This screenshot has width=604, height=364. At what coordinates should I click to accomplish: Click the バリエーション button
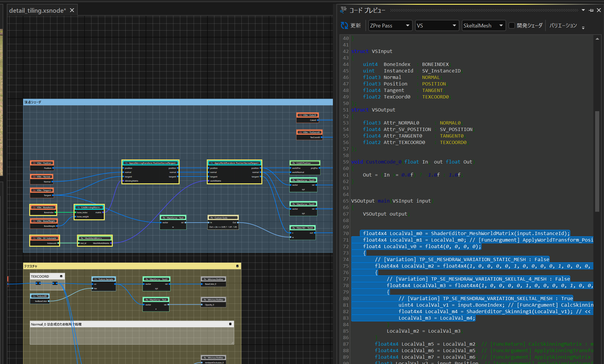[563, 26]
